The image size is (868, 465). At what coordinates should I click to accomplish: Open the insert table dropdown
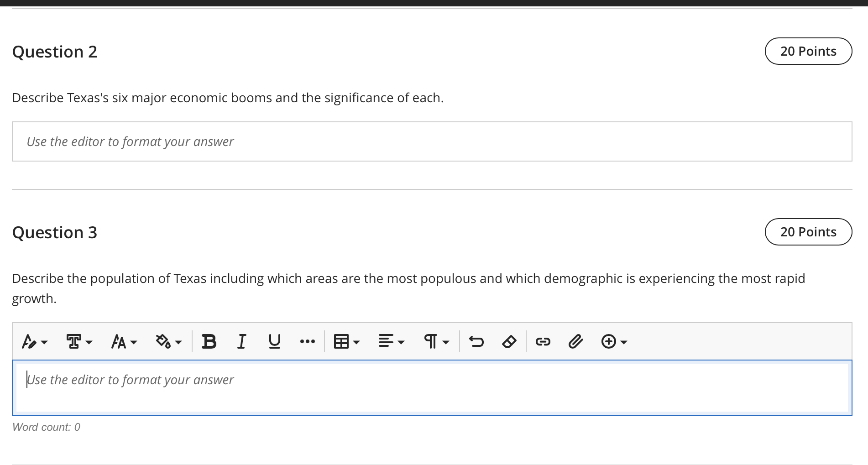346,341
